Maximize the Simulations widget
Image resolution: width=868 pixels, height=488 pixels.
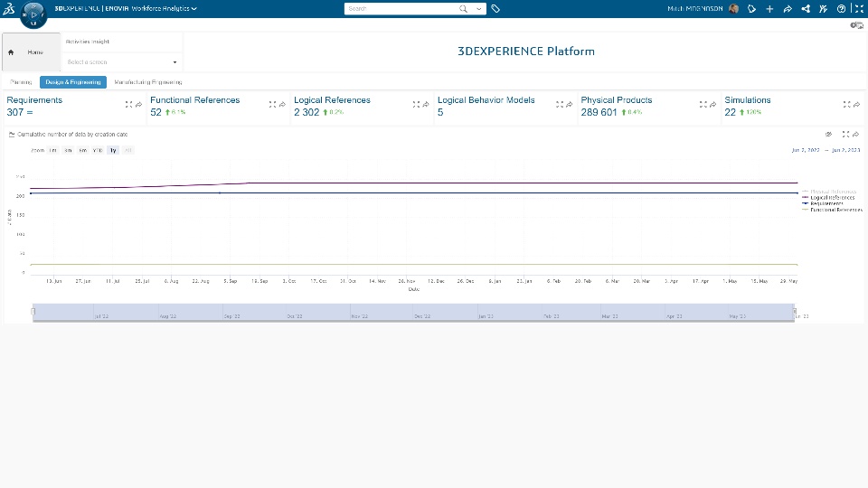click(846, 104)
